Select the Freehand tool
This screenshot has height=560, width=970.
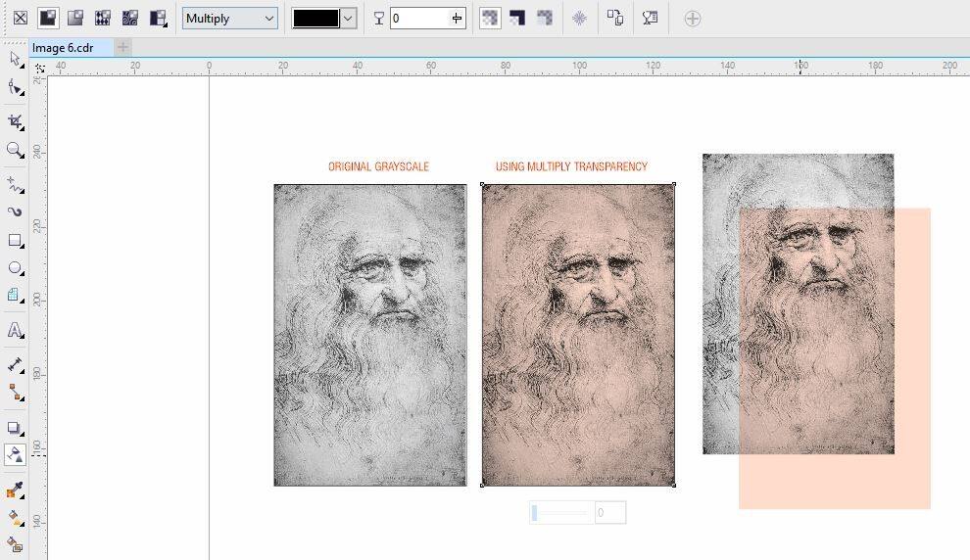(16, 185)
